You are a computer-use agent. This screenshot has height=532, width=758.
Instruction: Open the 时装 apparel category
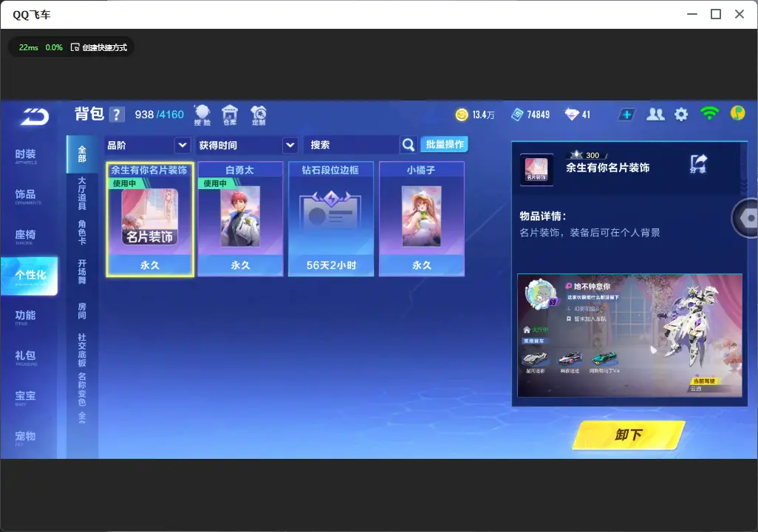click(x=26, y=156)
